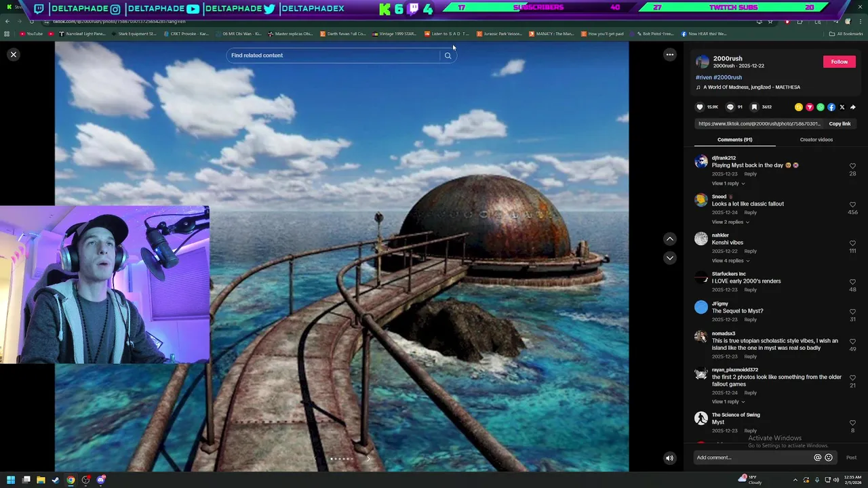This screenshot has height=488, width=868.
Task: Go to next post with down arrow
Action: [669, 258]
